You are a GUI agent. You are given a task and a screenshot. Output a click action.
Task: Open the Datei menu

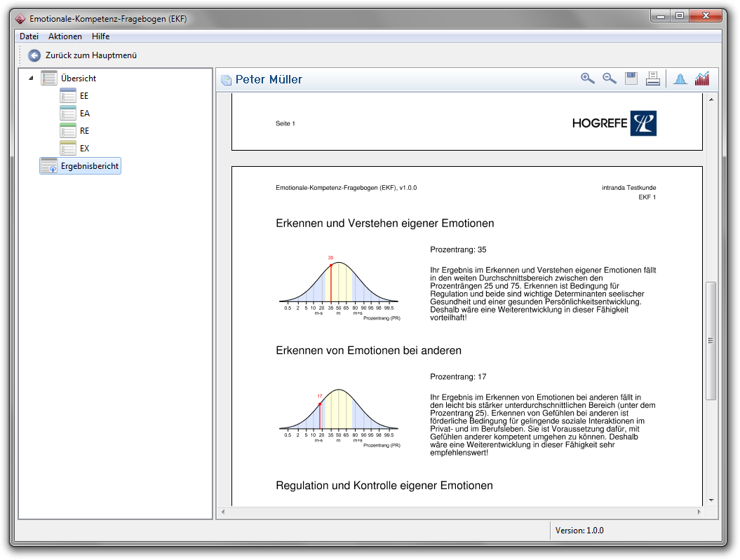pos(29,36)
